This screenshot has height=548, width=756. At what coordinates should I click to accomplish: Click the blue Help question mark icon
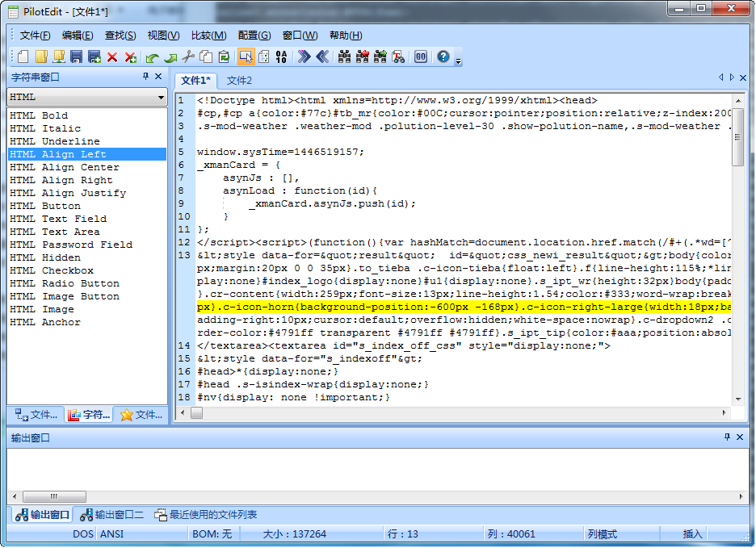443,56
